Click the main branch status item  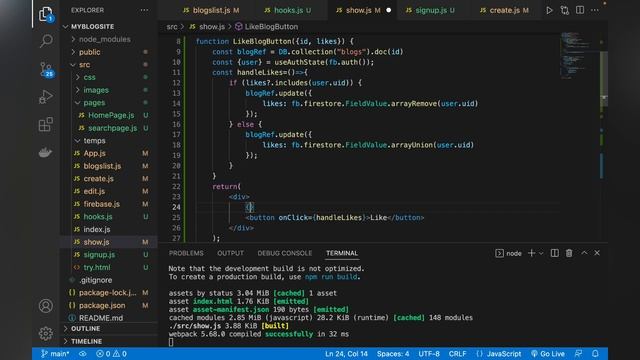(55, 354)
